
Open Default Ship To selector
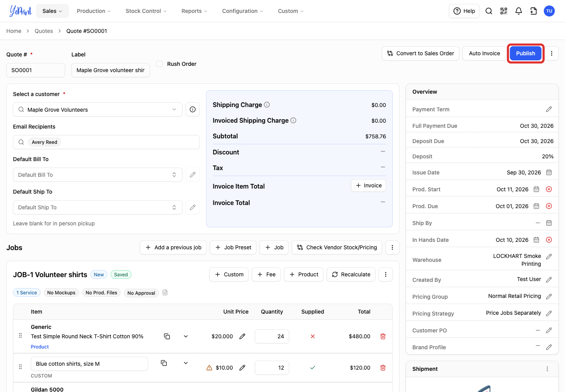pos(98,207)
